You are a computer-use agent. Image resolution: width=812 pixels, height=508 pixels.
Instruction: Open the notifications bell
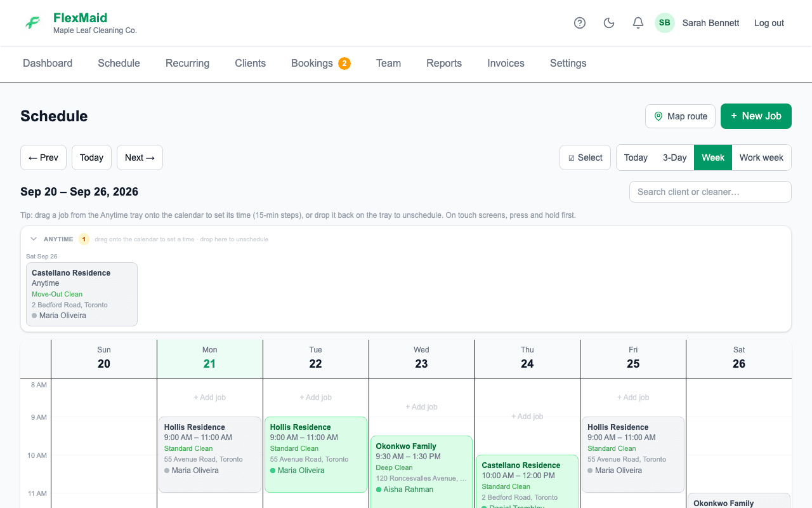tap(638, 23)
